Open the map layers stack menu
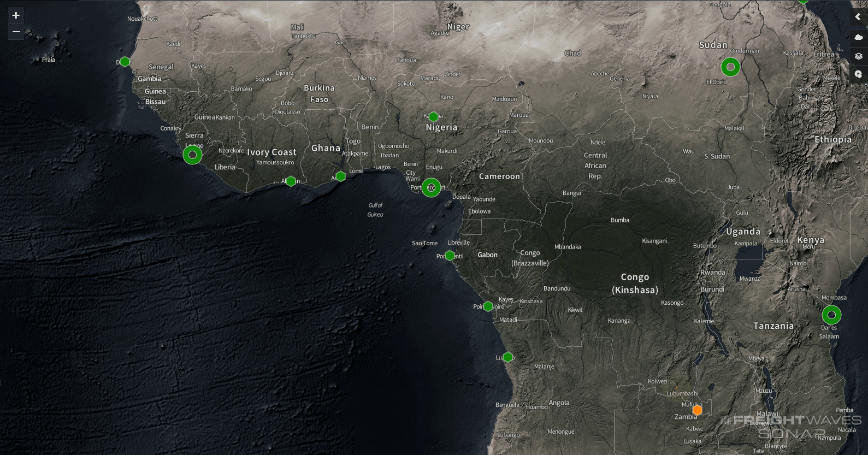The width and height of the screenshot is (868, 455). (858, 56)
